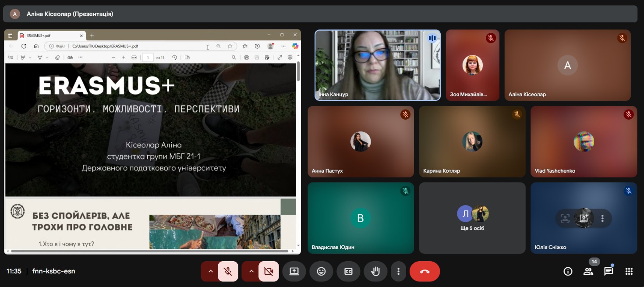Open more options on Юлія Сніжко tile
644x287 pixels.
coord(602,218)
